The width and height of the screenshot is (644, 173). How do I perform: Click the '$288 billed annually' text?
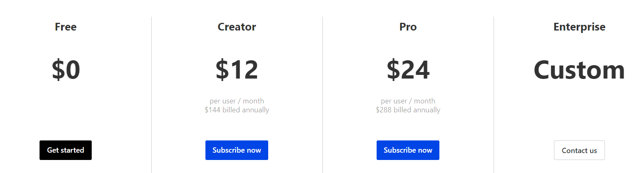point(408,110)
